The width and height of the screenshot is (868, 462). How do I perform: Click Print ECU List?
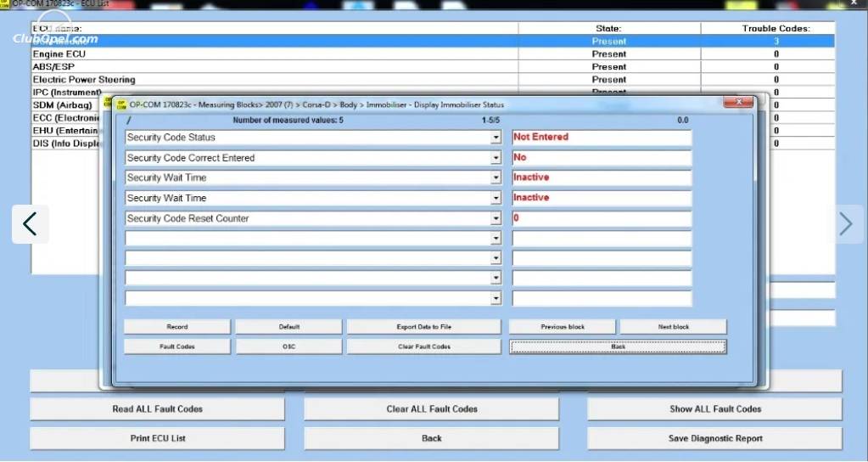157,438
